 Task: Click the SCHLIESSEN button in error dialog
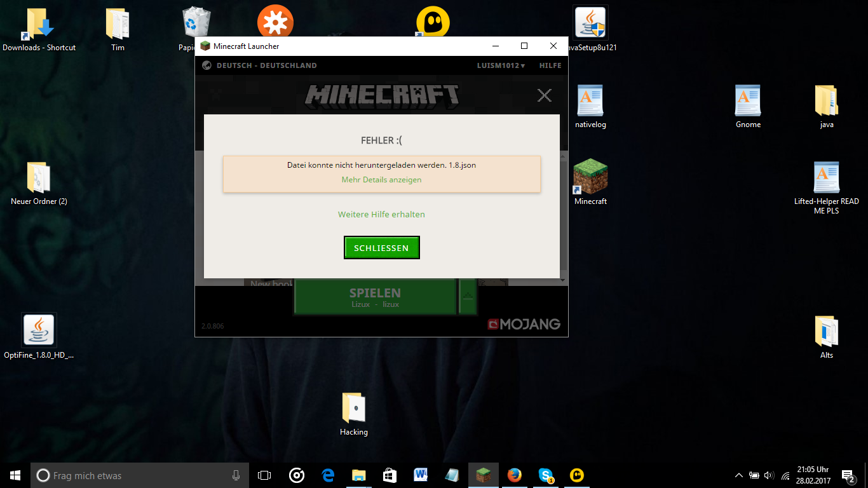tap(381, 248)
